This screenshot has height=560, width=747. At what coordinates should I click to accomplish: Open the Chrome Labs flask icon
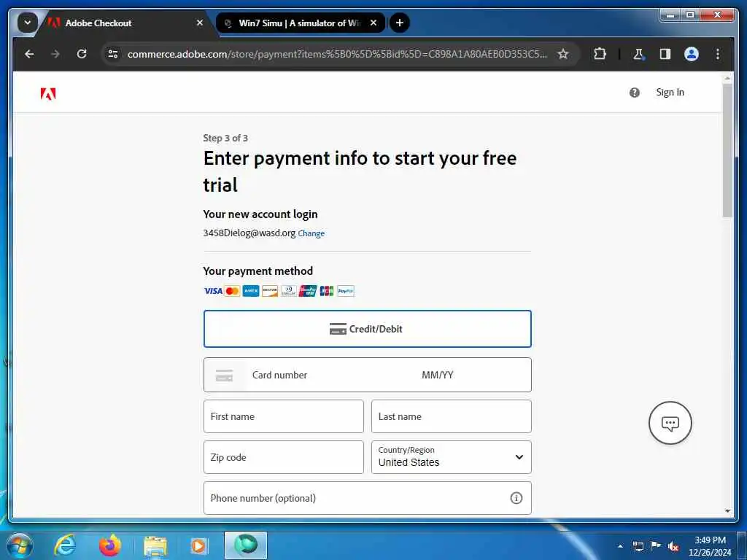[638, 54]
